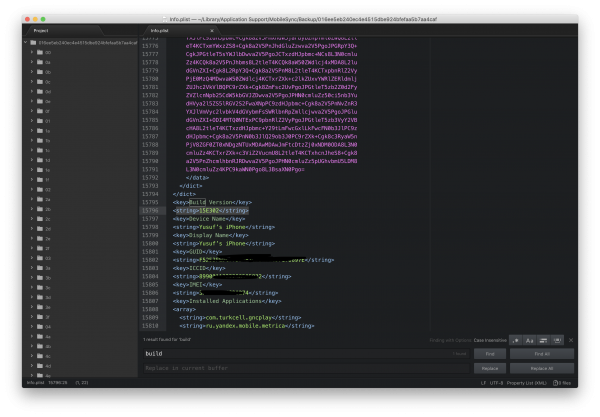Click the Info.plist file name in status bar
This screenshot has width=600, height=417.
[35, 383]
